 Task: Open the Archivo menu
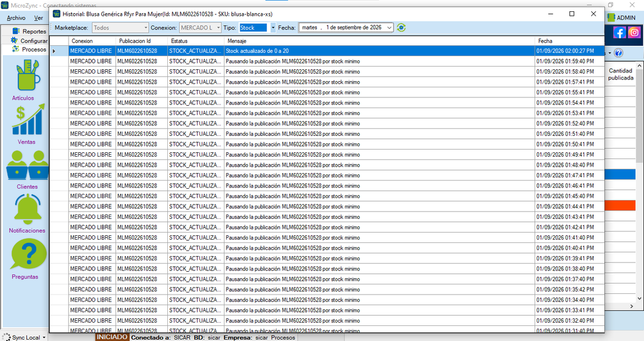(16, 18)
